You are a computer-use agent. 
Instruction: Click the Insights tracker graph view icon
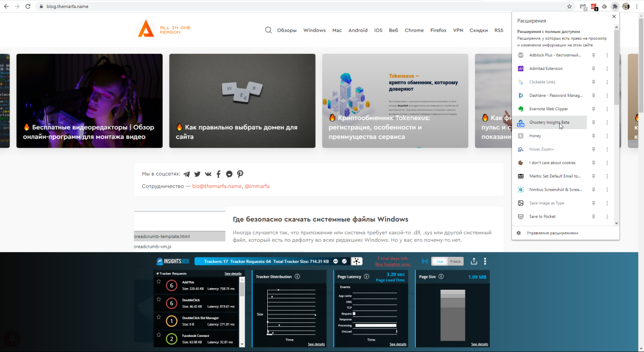356,261
